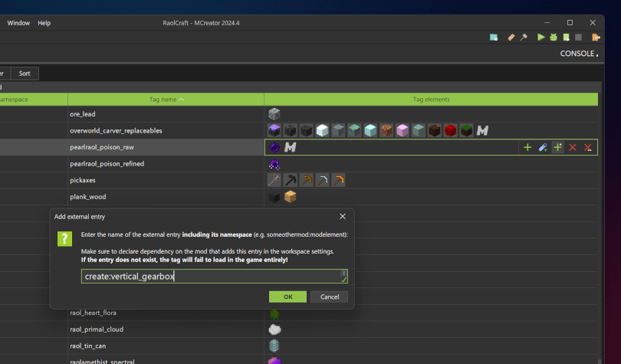Confirm the dialog with OK
This screenshot has width=621, height=364.
click(288, 297)
